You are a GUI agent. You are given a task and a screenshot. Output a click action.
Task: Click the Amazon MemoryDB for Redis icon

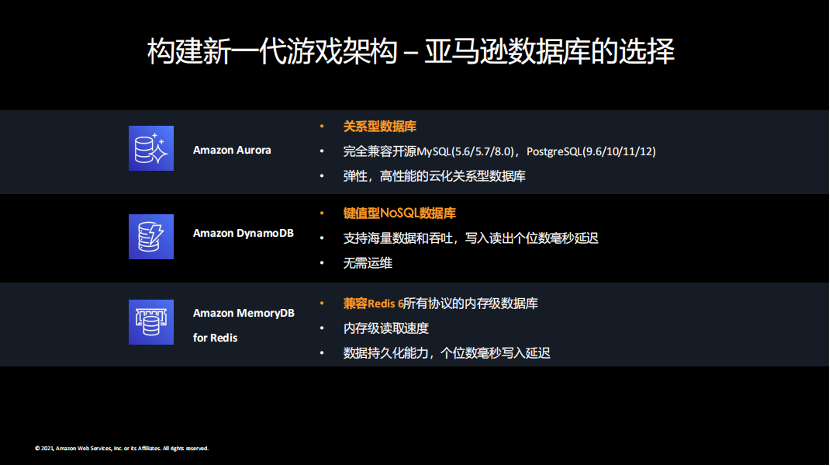[x=151, y=322]
